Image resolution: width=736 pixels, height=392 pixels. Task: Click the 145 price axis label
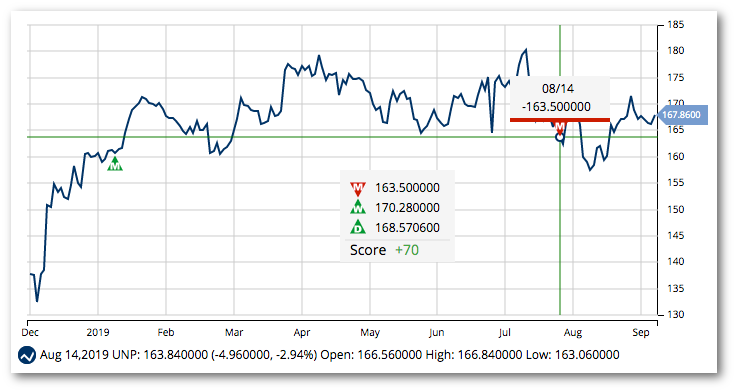tap(676, 236)
